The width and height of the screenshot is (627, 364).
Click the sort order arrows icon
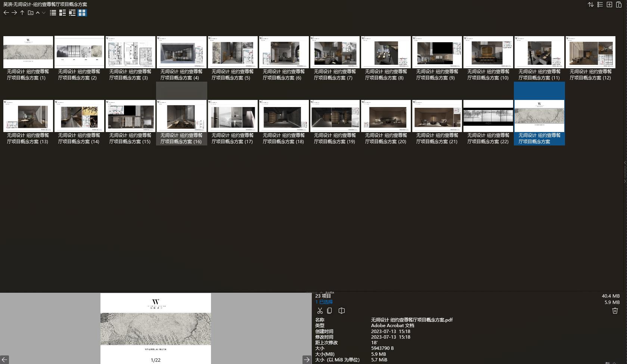[591, 4]
